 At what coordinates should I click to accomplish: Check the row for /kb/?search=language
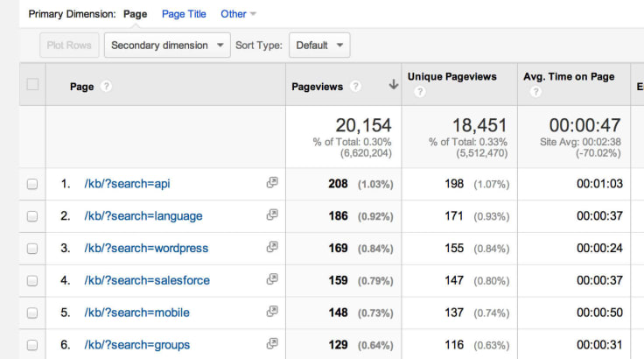(x=32, y=216)
